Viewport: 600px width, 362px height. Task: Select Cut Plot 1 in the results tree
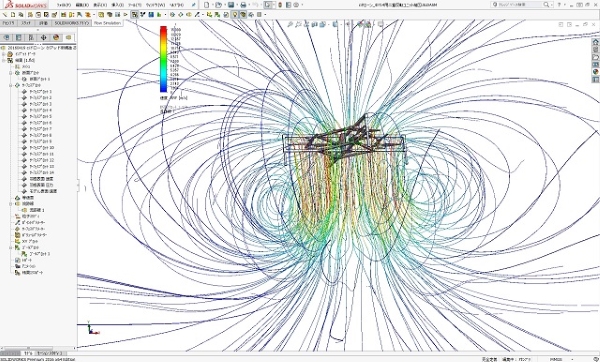(40, 79)
